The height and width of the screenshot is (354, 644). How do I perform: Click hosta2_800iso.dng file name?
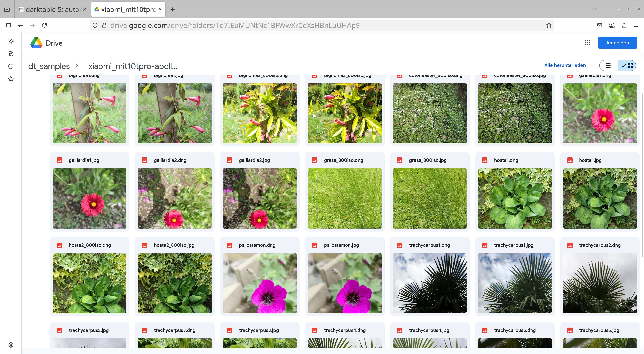[90, 245]
